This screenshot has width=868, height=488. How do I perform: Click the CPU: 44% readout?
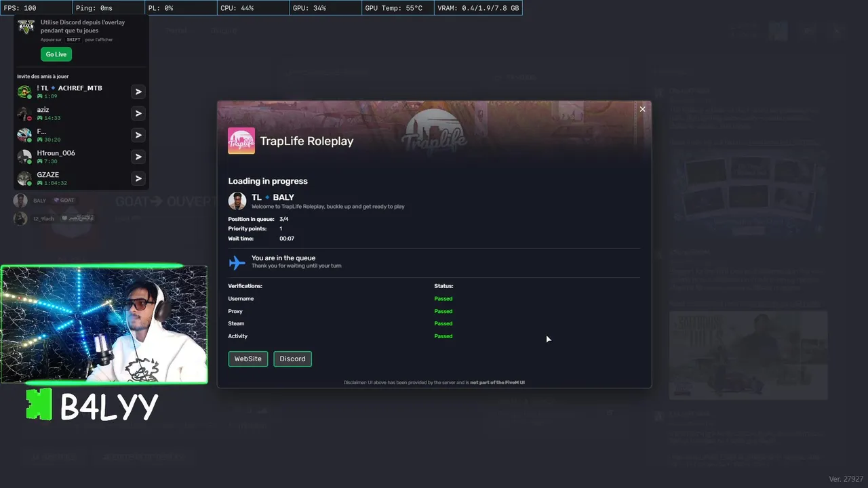[x=237, y=8]
